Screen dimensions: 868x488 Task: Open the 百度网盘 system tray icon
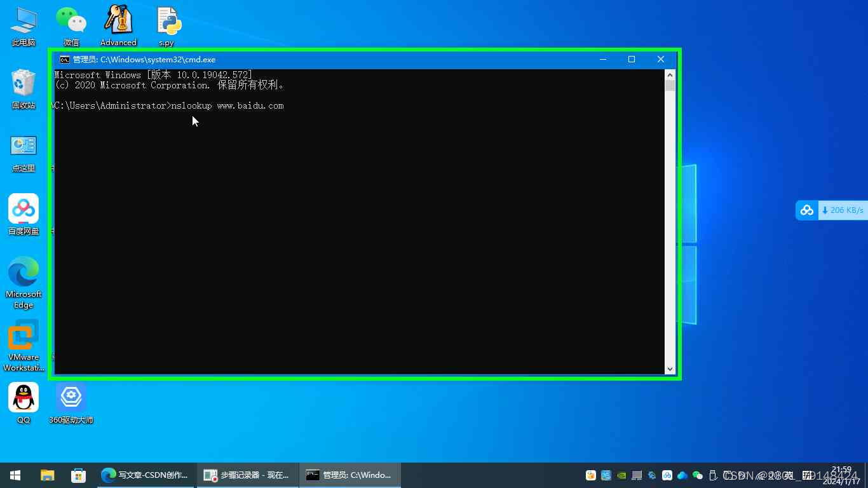point(667,475)
